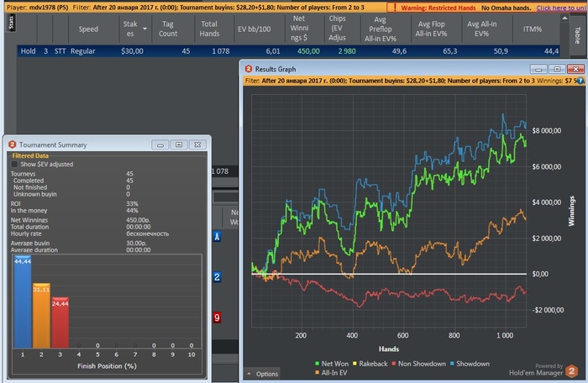Click the scroll-up arrow above the table scrollbar

coord(564,18)
